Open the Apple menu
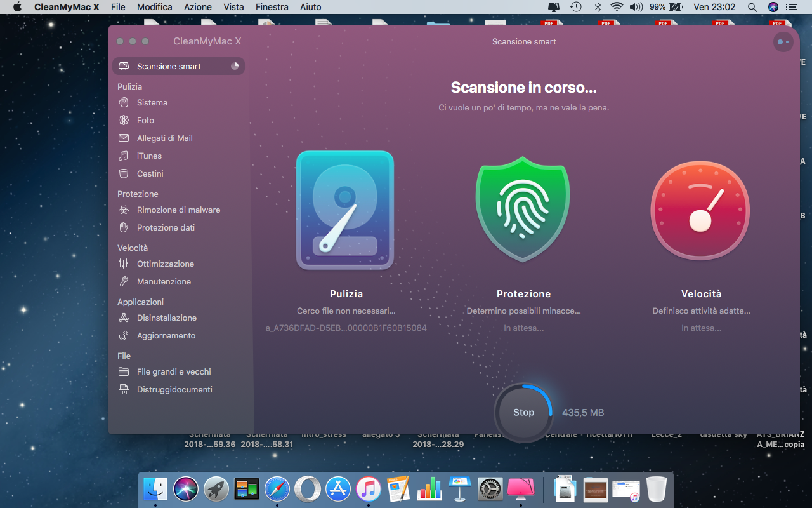812x508 pixels. 17,7
